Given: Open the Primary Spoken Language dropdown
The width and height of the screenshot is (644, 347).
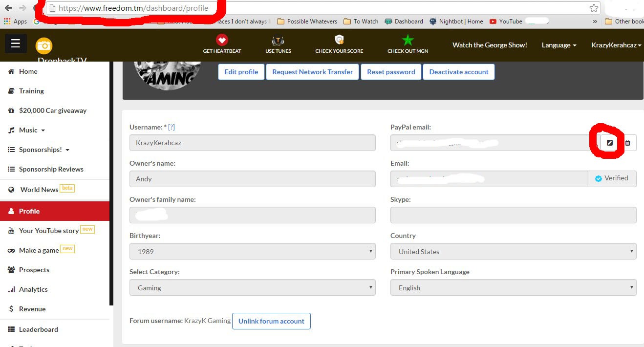Looking at the screenshot, I should [513, 288].
